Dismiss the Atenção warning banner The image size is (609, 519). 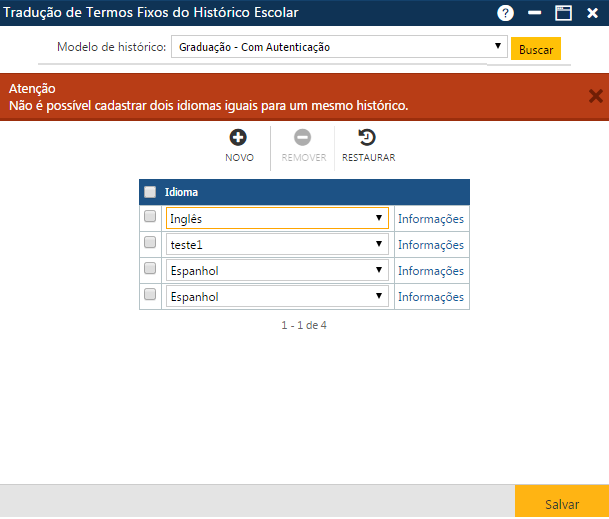coord(595,96)
